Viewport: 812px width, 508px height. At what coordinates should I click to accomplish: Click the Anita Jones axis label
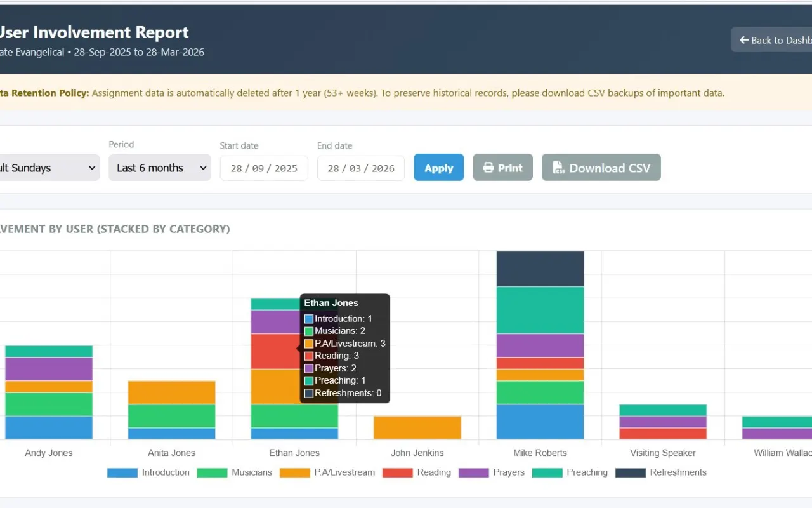coord(172,453)
